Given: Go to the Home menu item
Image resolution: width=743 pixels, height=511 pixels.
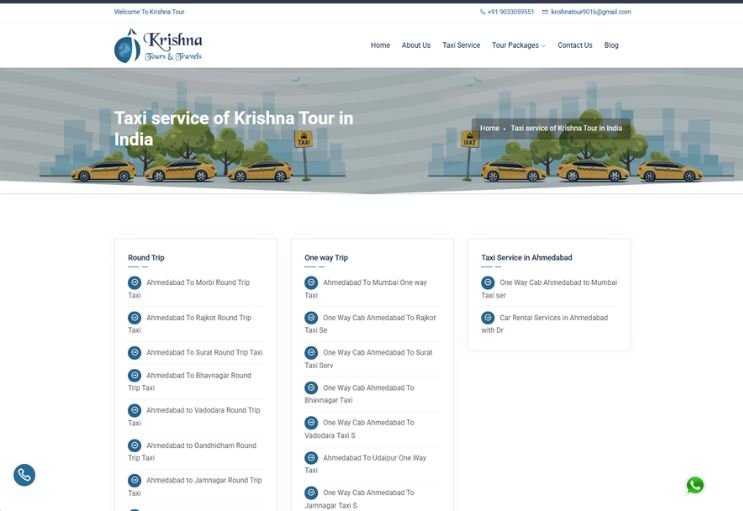Looking at the screenshot, I should click(x=381, y=45).
